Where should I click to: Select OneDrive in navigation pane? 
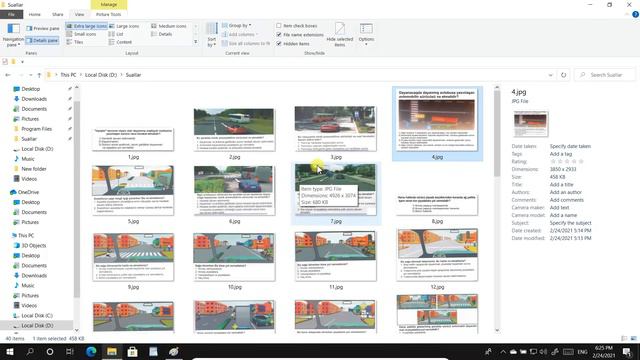tap(28, 192)
